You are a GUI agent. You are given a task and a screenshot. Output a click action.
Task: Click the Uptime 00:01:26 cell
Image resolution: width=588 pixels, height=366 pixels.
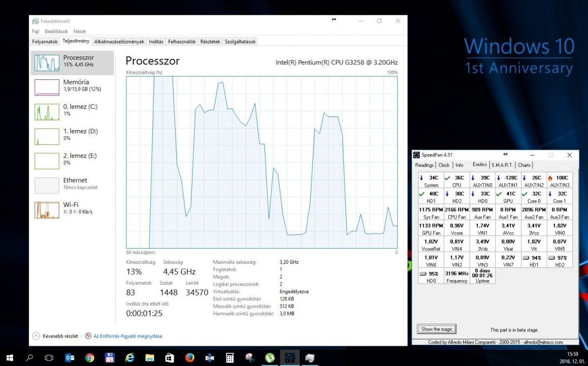click(482, 276)
